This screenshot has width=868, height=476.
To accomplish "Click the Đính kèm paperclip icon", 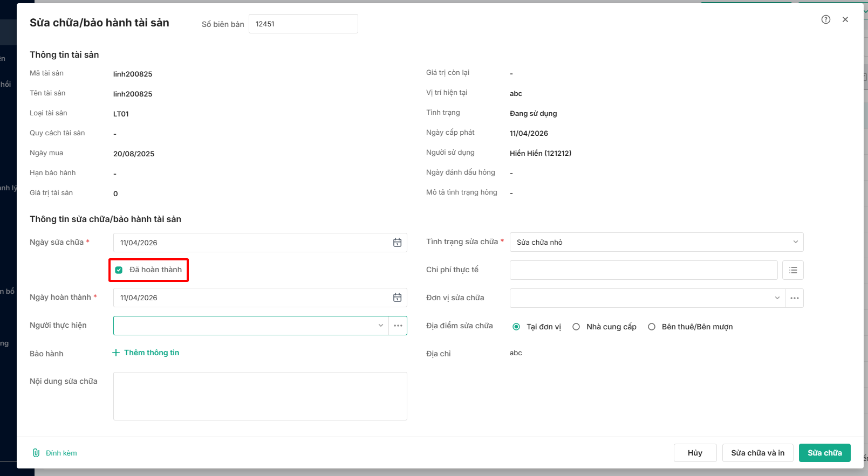I will [x=36, y=453].
